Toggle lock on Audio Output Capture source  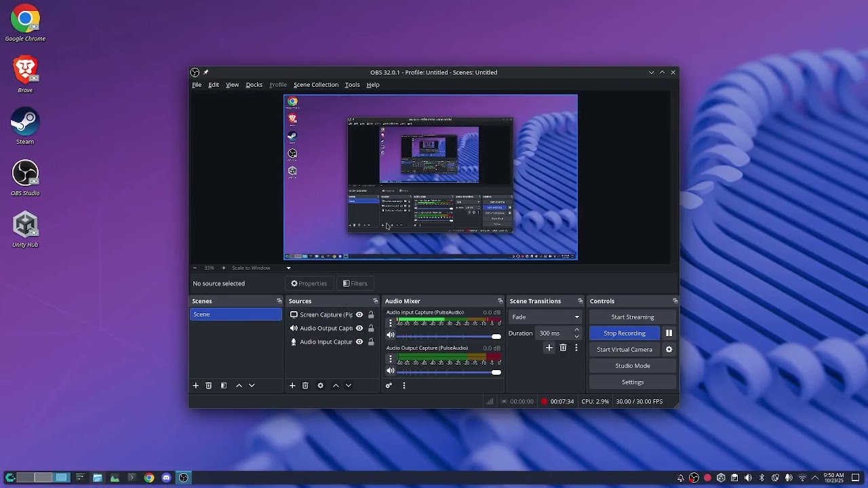[x=371, y=328]
